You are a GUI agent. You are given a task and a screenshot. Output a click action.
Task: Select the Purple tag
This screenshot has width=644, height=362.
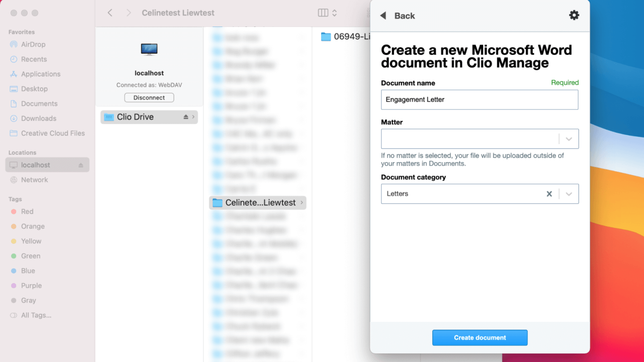pyautogui.click(x=31, y=286)
